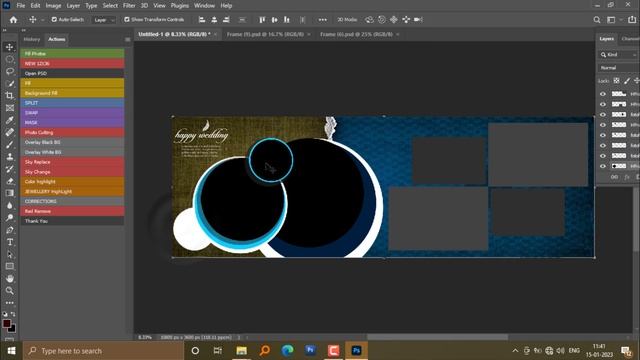640x360 pixels.
Task: Select the Clone Stamp tool
Action: [x=9, y=157]
